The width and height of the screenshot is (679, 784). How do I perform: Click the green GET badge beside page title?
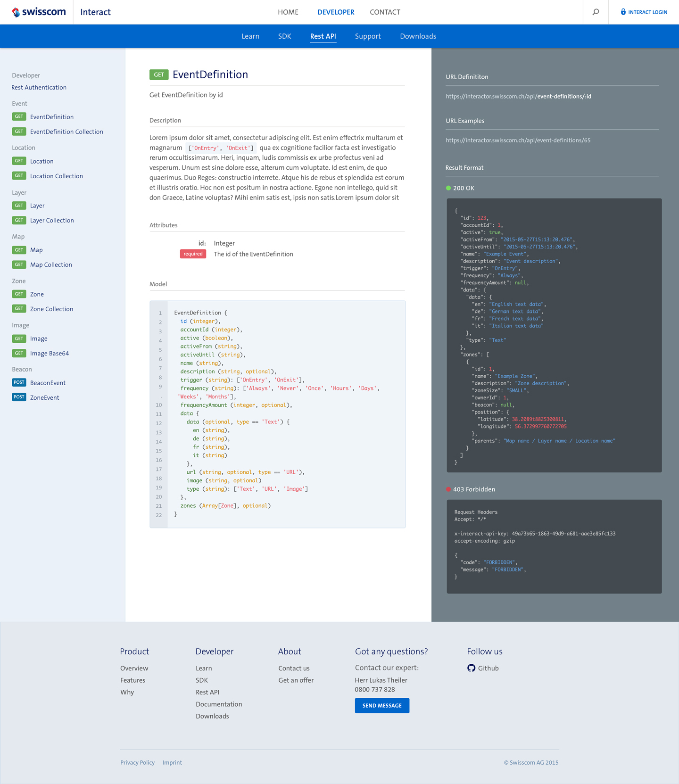159,74
